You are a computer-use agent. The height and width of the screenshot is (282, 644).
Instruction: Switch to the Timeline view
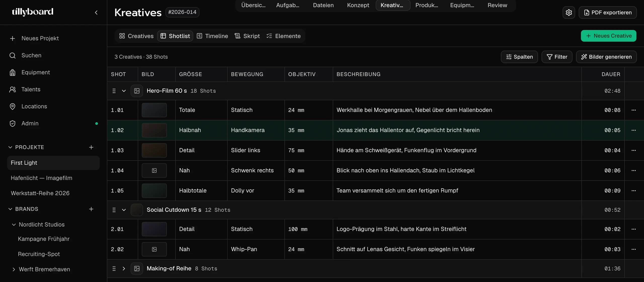212,36
